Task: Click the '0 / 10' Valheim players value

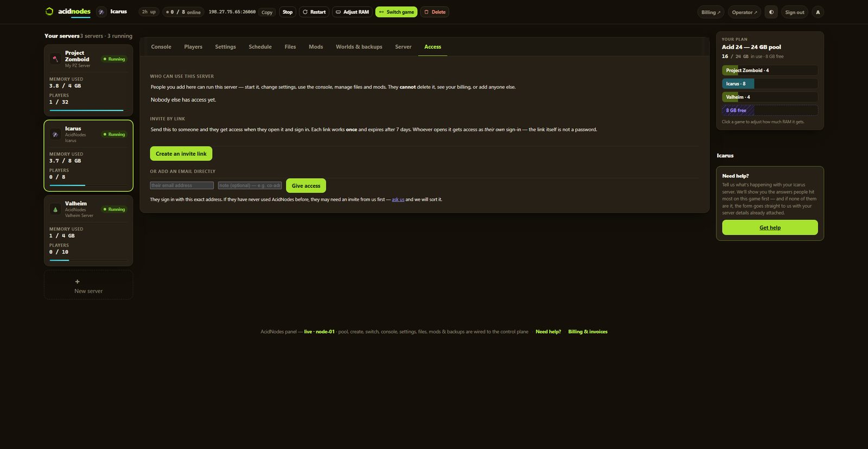Action: pyautogui.click(x=59, y=252)
